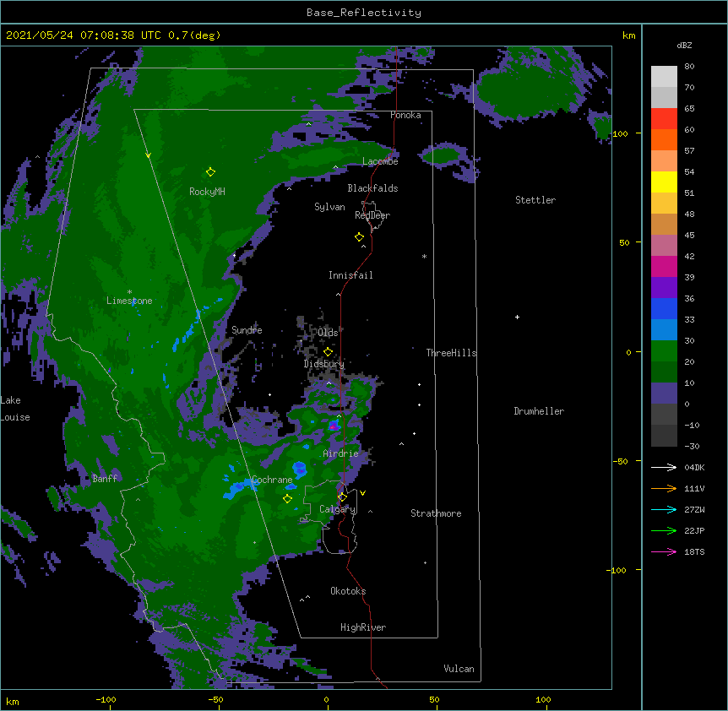Click the green 22JP arrow icon

click(664, 530)
